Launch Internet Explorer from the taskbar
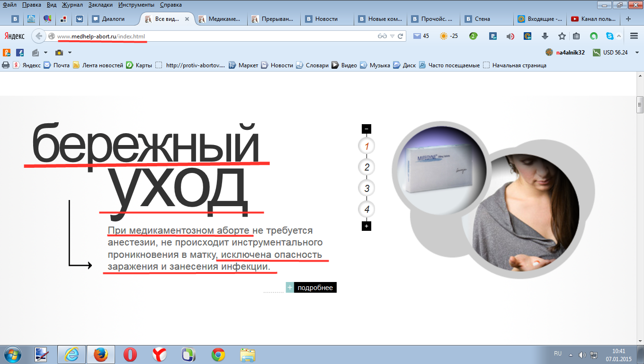This screenshot has height=364, width=644. 72,355
